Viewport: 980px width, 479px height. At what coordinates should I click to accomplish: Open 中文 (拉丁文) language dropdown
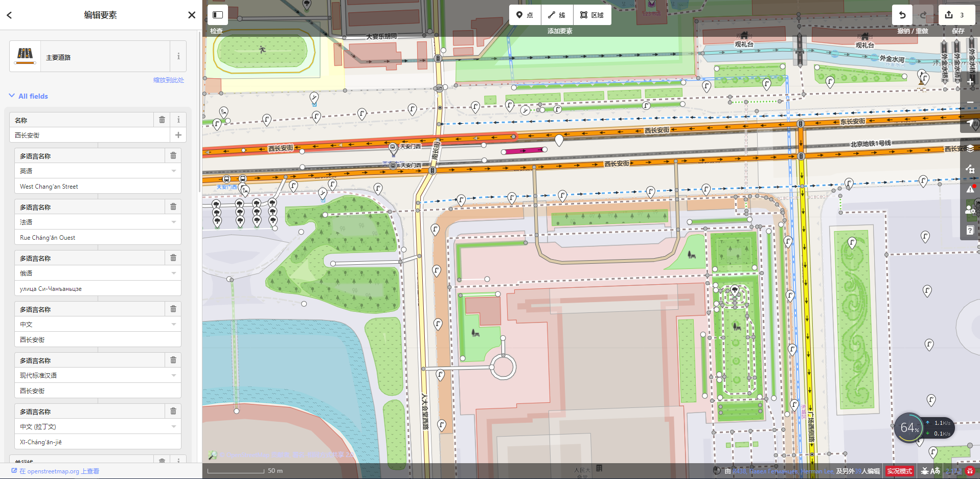pos(98,426)
